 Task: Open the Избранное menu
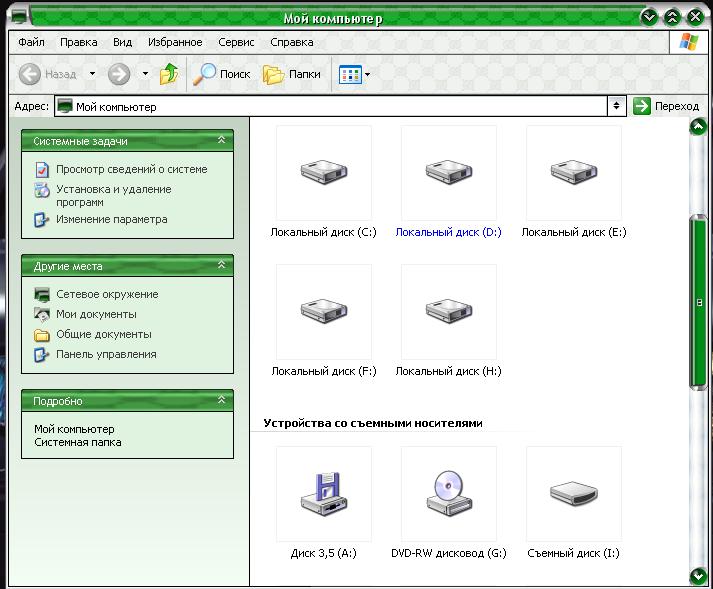point(175,42)
